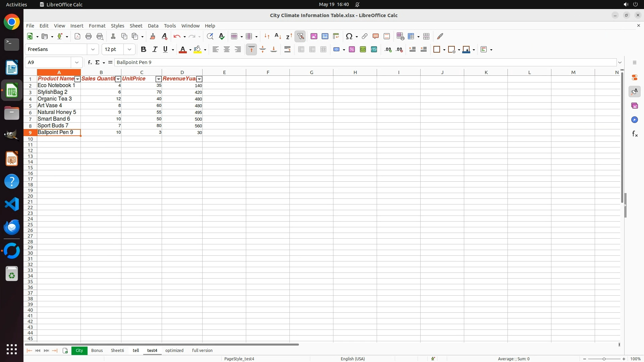Click the Insert Special Character icon

[x=349, y=36]
